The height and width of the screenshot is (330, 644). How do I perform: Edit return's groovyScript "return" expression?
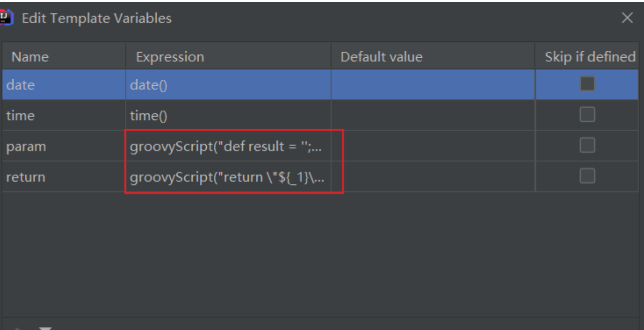tap(228, 177)
